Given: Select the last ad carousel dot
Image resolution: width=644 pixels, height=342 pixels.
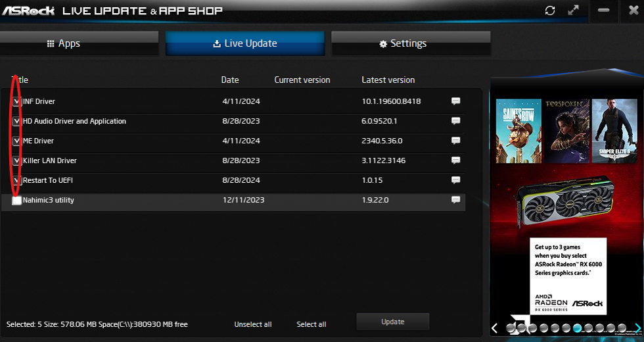Looking at the screenshot, I should (622, 328).
